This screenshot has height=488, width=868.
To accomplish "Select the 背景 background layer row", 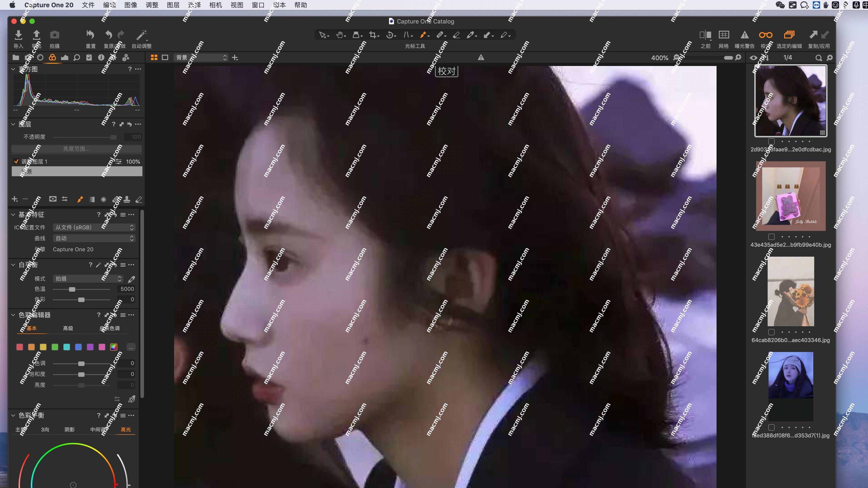I will tap(77, 172).
